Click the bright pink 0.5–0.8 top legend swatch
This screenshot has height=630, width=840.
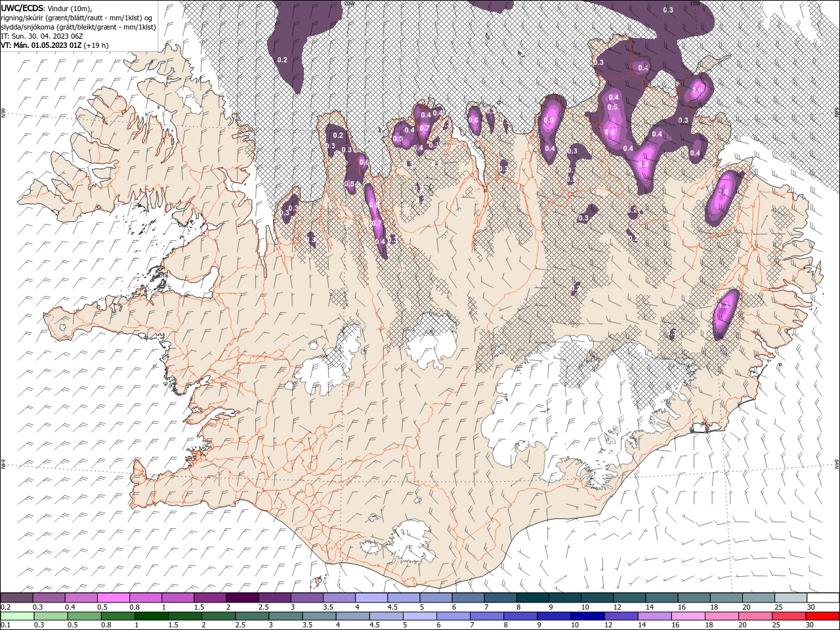(114, 597)
